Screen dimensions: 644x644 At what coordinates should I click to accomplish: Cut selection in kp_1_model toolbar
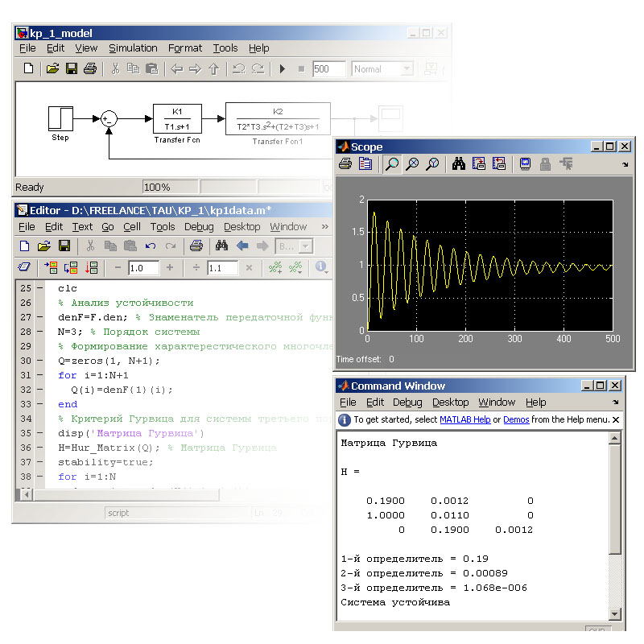coord(115,68)
